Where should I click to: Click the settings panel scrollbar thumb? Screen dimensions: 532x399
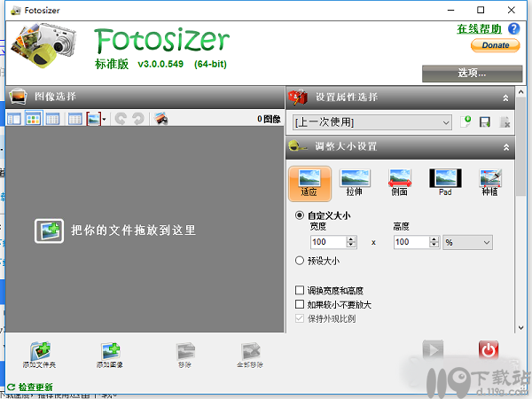point(520,146)
